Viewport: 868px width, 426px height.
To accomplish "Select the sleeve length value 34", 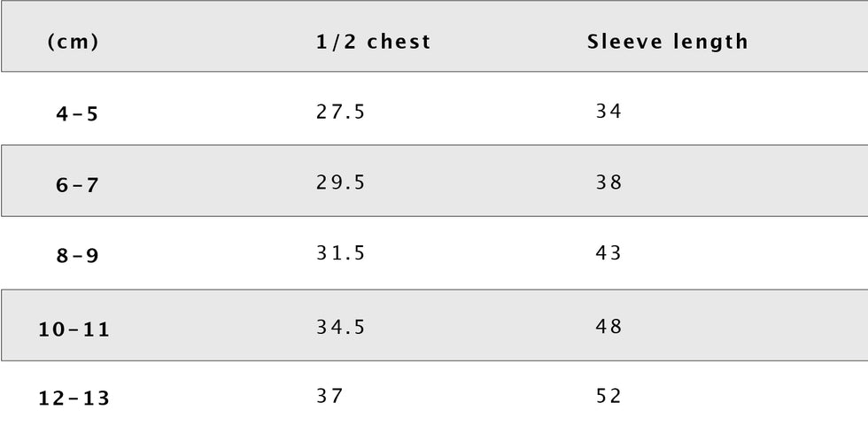I will pyautogui.click(x=609, y=112).
